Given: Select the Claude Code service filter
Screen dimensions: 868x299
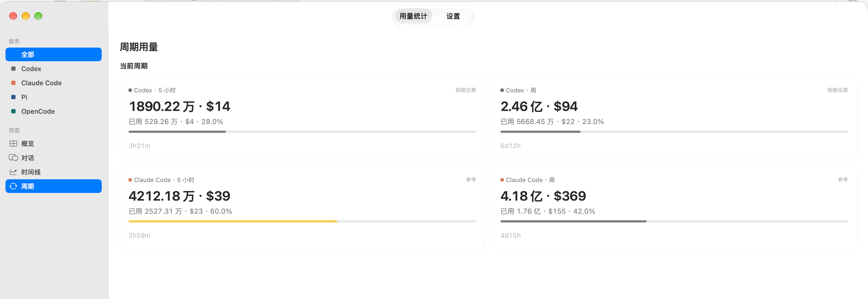Looking at the screenshot, I should pyautogui.click(x=54, y=83).
